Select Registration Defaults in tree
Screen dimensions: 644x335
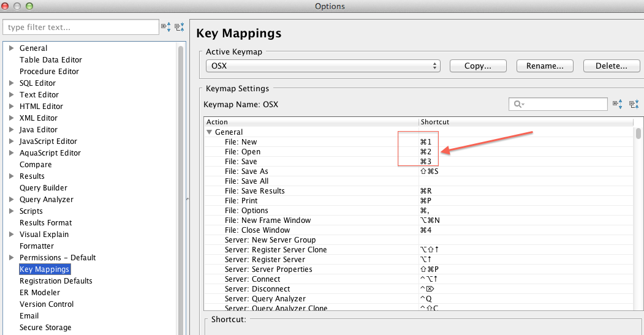[56, 281]
